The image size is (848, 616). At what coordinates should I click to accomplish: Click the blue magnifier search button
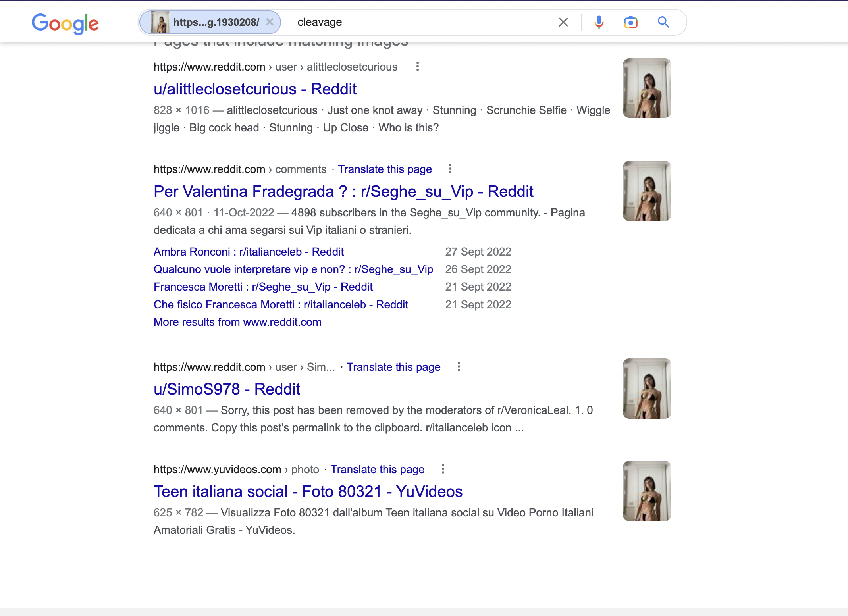click(x=663, y=22)
